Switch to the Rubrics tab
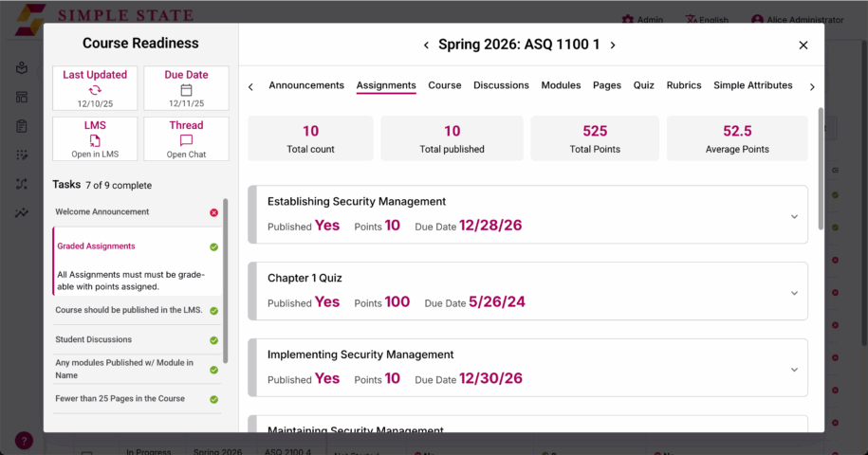This screenshot has width=868, height=455. (x=684, y=85)
